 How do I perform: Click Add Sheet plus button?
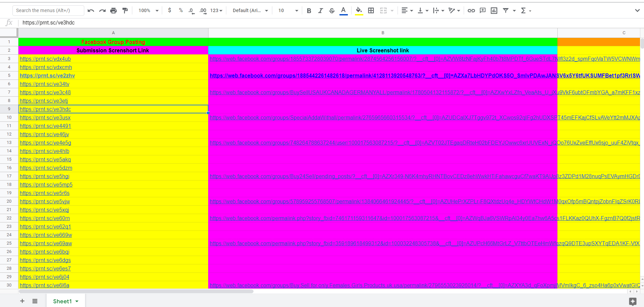pos(22,301)
